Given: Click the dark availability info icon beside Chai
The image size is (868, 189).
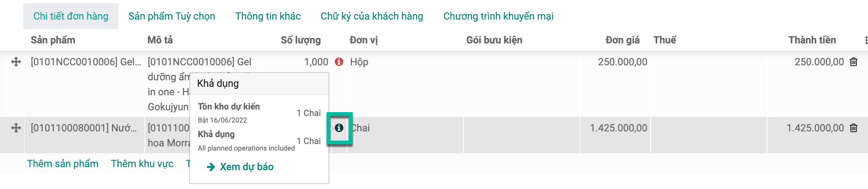Looking at the screenshot, I should click(339, 128).
